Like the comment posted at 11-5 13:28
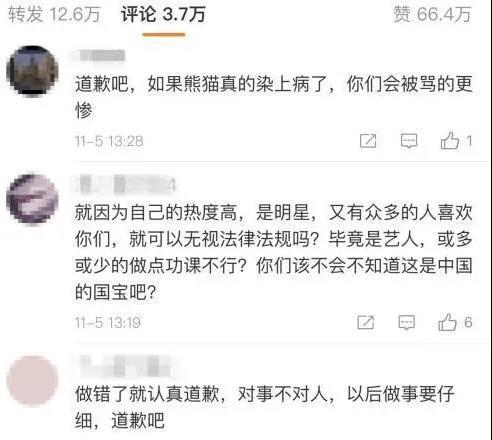Image resolution: width=492 pixels, height=440 pixels. (x=450, y=140)
